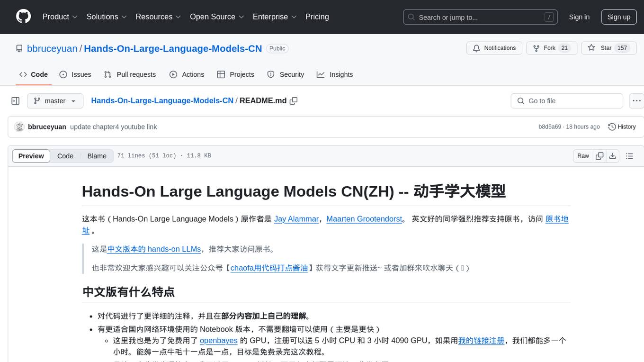Focus the Go to file field
Viewport: 644px width, 362px height.
pos(567,101)
